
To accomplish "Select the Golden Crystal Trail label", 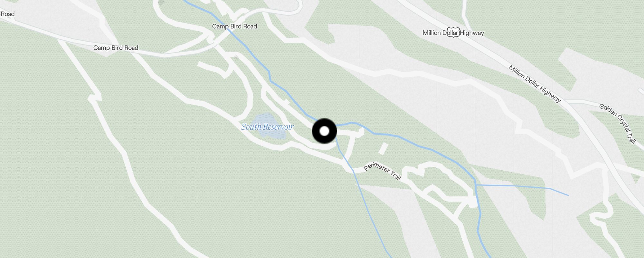I will pos(618,123).
